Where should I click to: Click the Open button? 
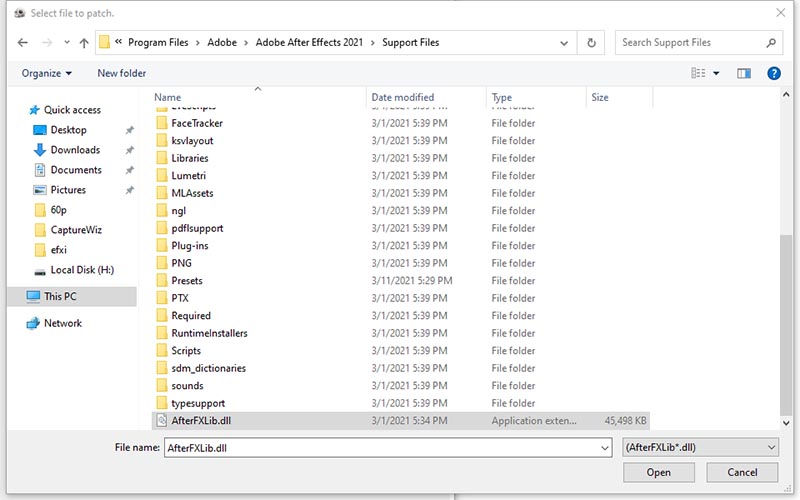[658, 472]
